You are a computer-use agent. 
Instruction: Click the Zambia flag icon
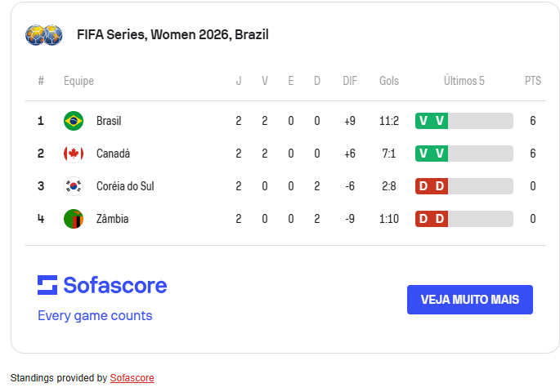tap(74, 219)
